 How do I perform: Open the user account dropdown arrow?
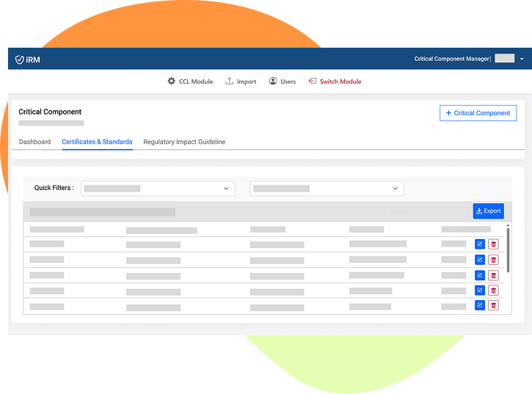click(522, 59)
